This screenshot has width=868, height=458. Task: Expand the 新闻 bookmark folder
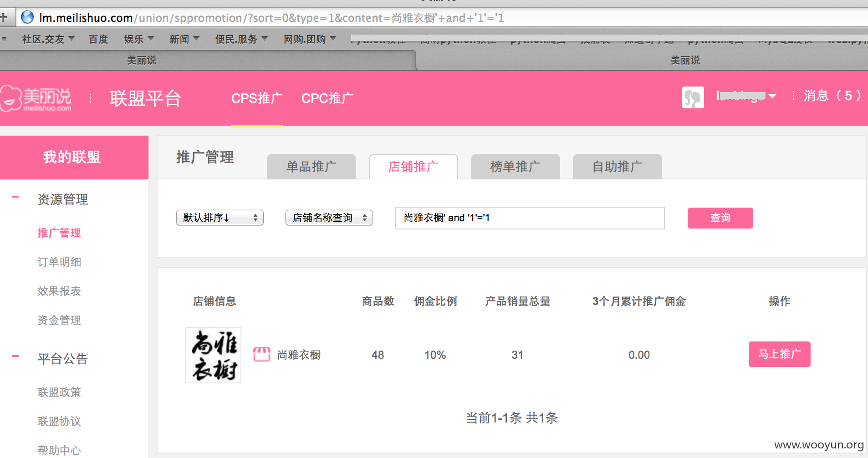tap(184, 39)
